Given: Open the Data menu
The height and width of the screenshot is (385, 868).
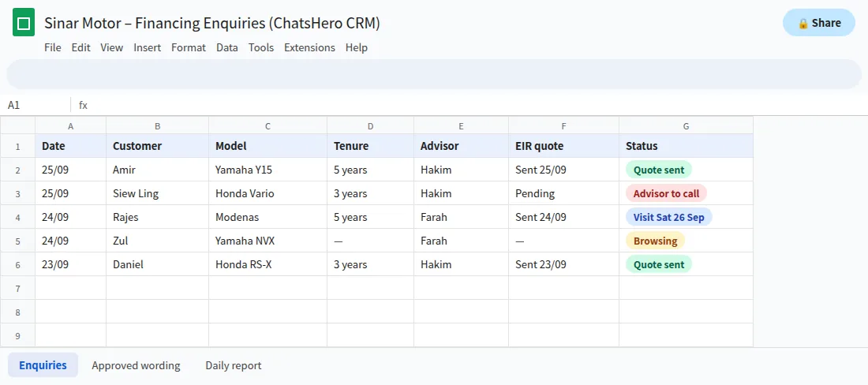Looking at the screenshot, I should click(227, 47).
